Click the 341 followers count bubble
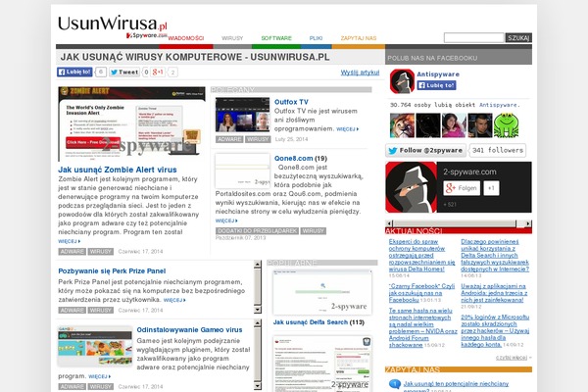Image resolution: width=588 pixels, height=392 pixels. pyautogui.click(x=497, y=150)
